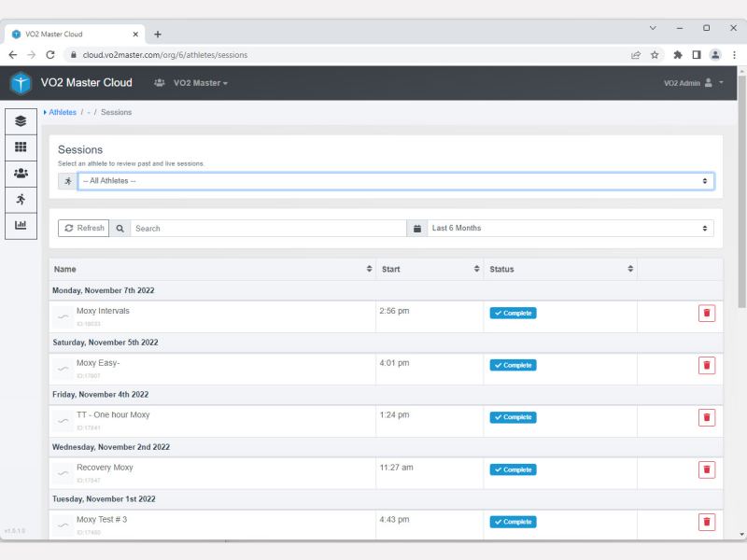Click the page vertical scrollbar
This screenshot has height=560, width=747.
click(x=741, y=280)
